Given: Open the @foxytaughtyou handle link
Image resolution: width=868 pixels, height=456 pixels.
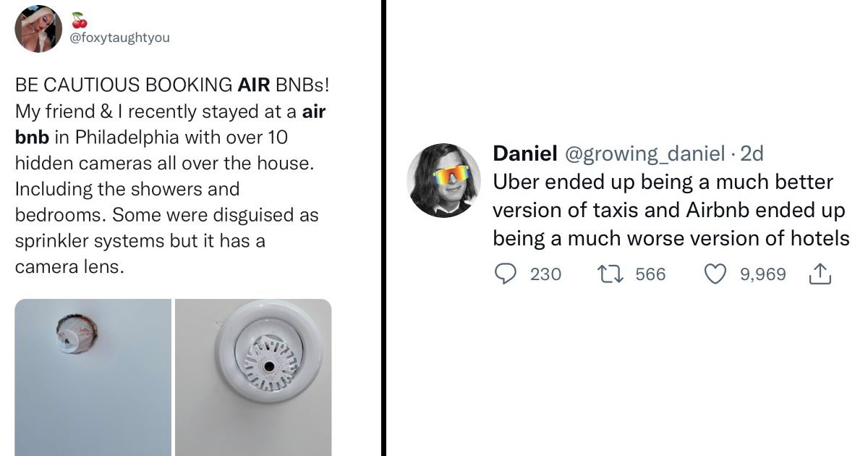Looking at the screenshot, I should coord(119,38).
